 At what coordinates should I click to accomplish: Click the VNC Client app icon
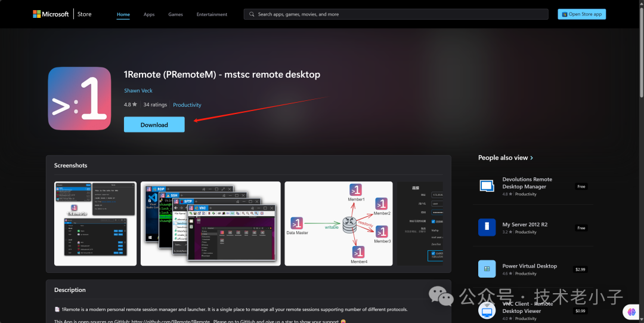point(487,310)
